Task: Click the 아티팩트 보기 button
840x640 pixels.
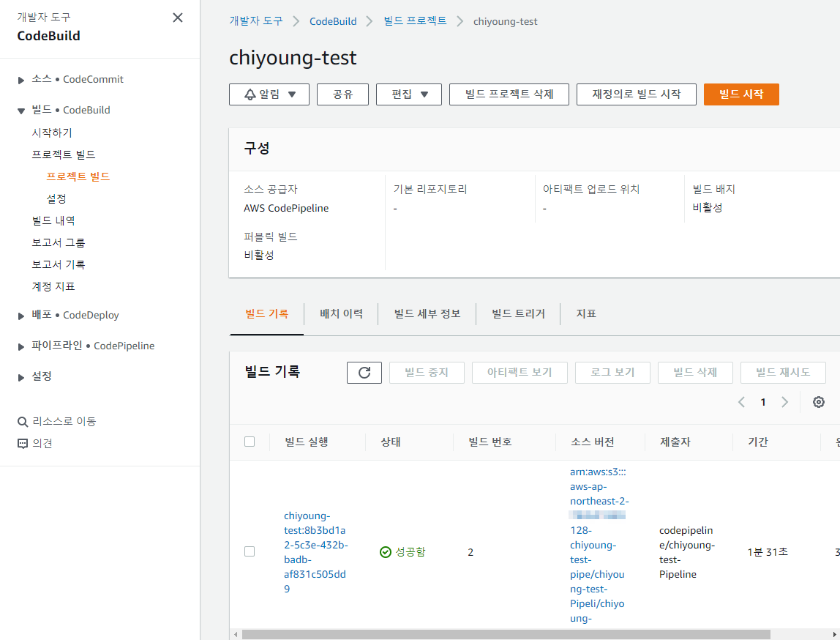Action: [520, 373]
